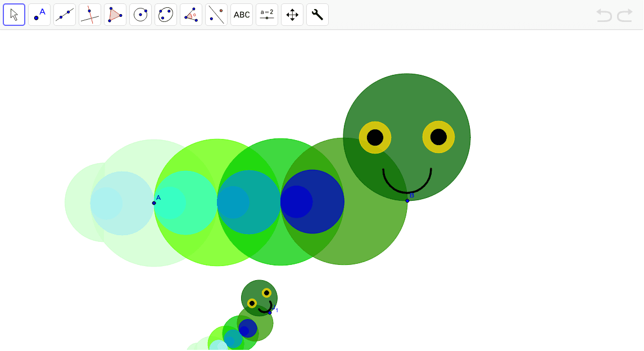Select Reflect about Line tool
This screenshot has height=351, width=644.
pos(216,15)
